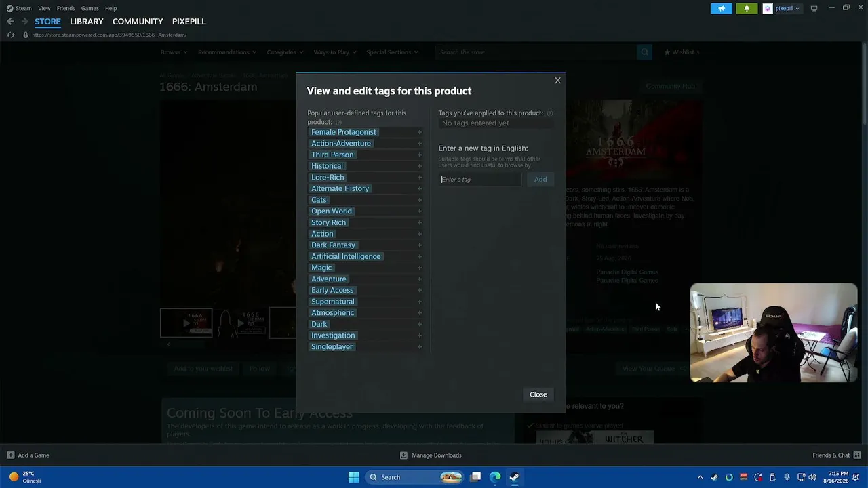Add the Female Protagonist tag with its plus
This screenshot has width=868, height=488.
point(420,132)
